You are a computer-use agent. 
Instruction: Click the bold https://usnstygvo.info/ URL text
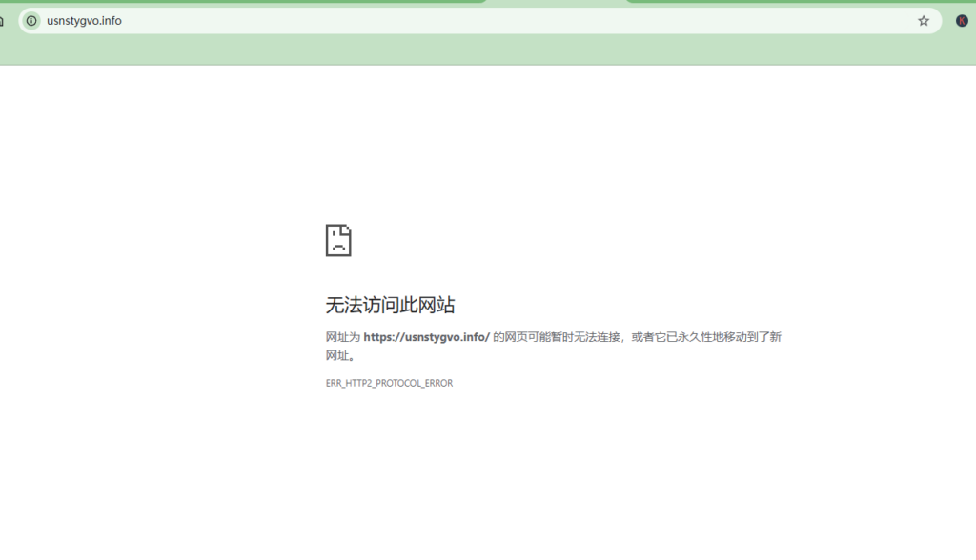tap(426, 337)
